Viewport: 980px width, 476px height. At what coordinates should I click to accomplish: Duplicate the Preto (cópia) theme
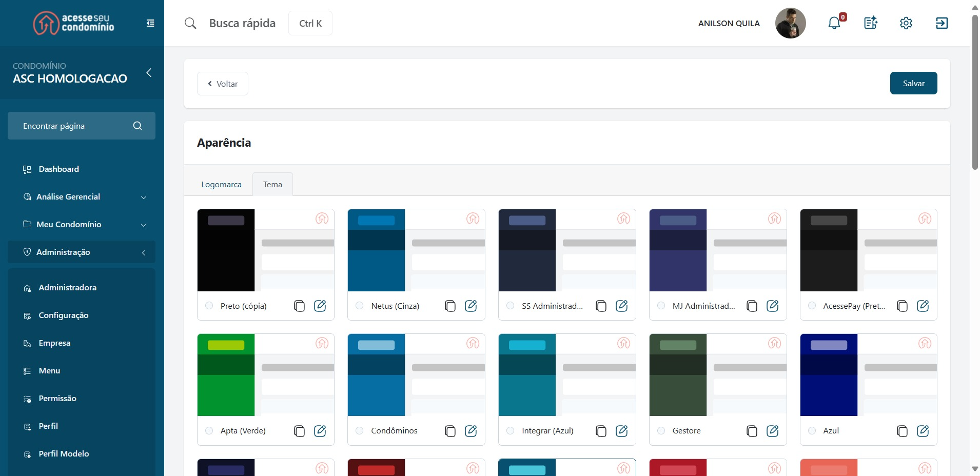point(299,306)
